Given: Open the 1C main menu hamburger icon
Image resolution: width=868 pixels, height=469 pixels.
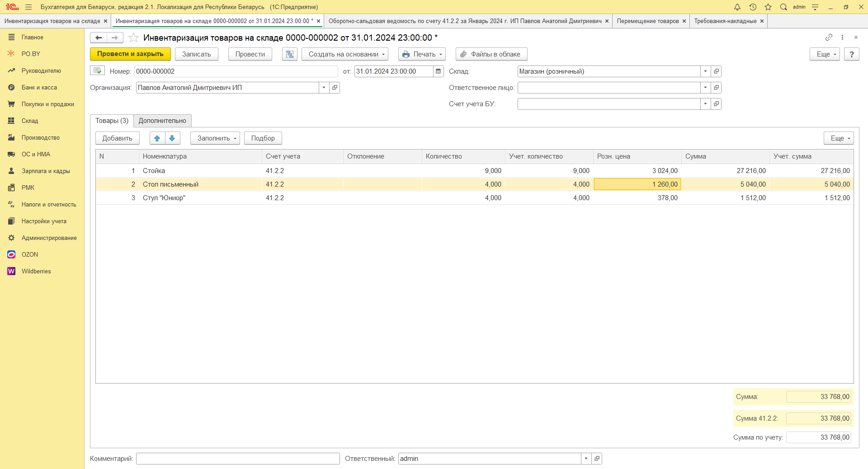Looking at the screenshot, I should point(28,7).
